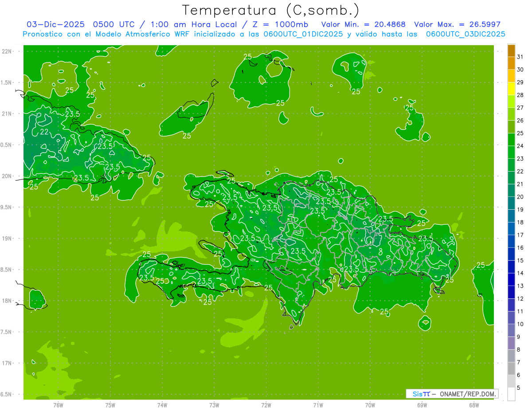Click the "20N" latitude axis label
Image resolution: width=532 pixels, height=411 pixels.
pyautogui.click(x=7, y=176)
